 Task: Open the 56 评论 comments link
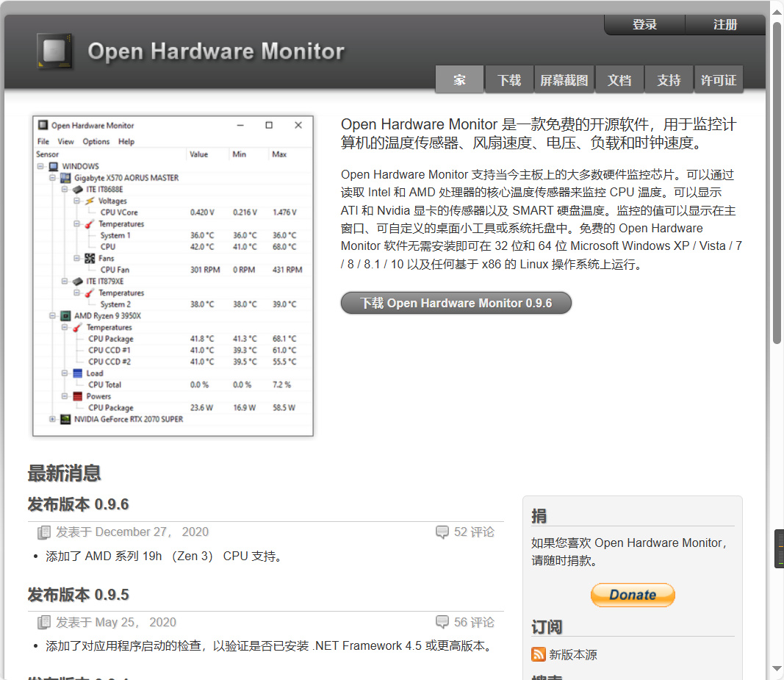coord(474,622)
